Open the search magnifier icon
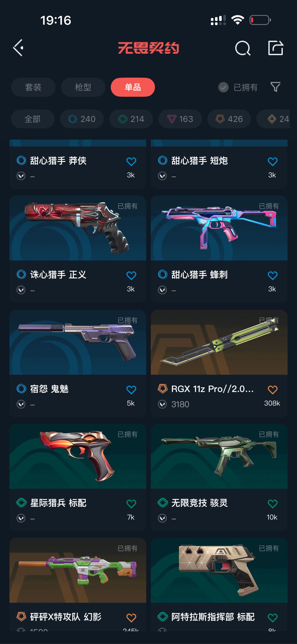Image resolution: width=297 pixels, height=644 pixels. [243, 48]
